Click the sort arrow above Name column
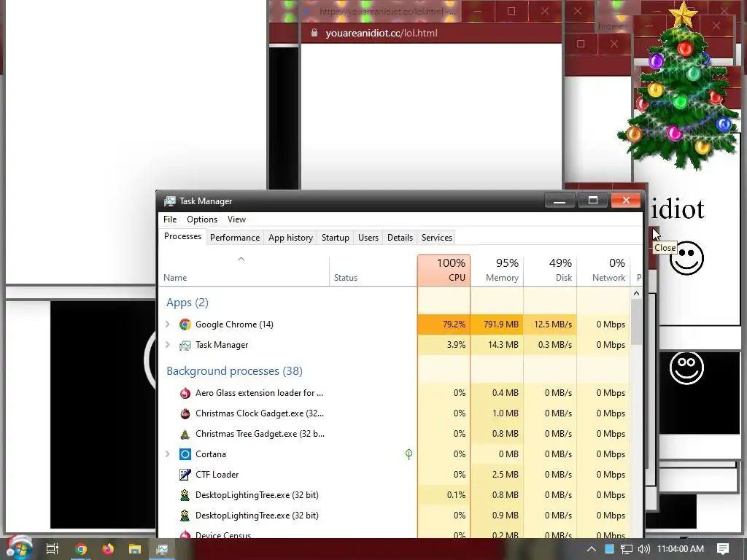This screenshot has width=747, height=560. 241,259
